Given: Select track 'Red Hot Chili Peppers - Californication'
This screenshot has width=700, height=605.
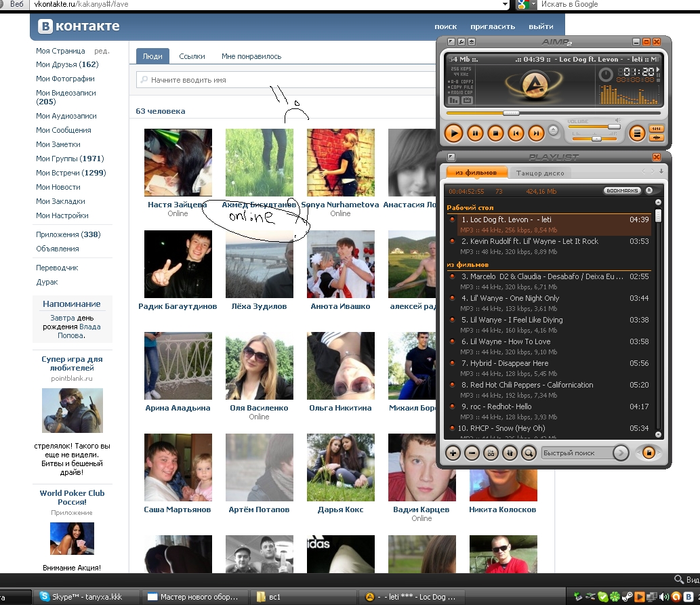Looking at the screenshot, I should pyautogui.click(x=549, y=390).
